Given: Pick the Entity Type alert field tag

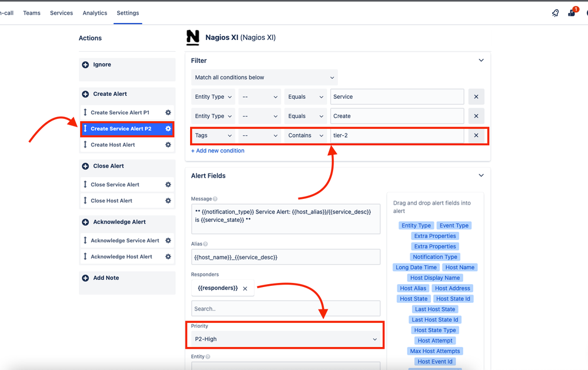Looking at the screenshot, I should pyautogui.click(x=416, y=226).
